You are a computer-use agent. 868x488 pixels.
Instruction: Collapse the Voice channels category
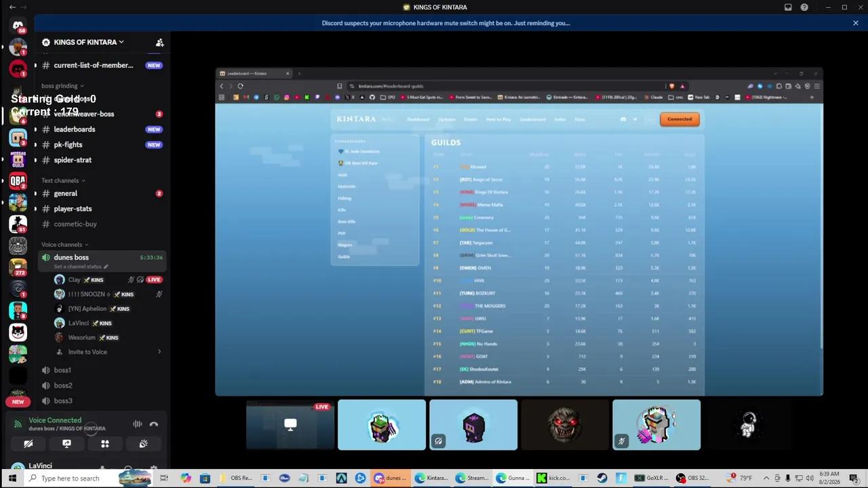(65, 245)
